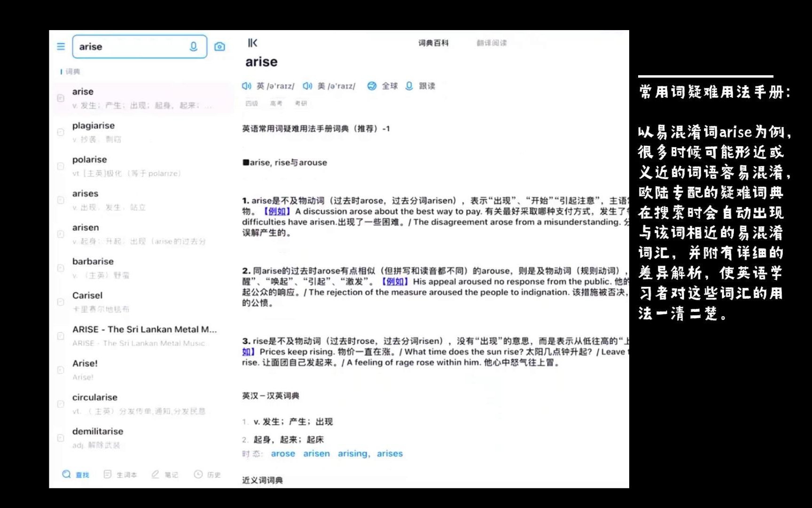Open the arose tense link
This screenshot has width=812, height=508.
[x=283, y=453]
